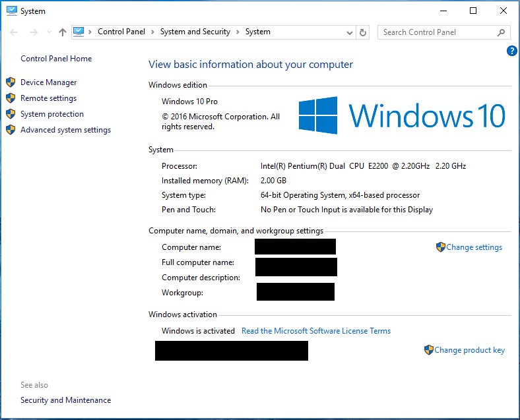Expand chevron before Control Panel breadcrumb

[x=90, y=32]
